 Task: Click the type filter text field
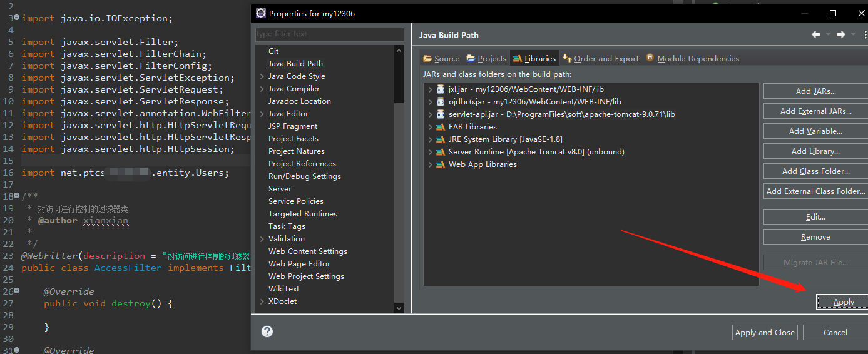click(x=329, y=34)
